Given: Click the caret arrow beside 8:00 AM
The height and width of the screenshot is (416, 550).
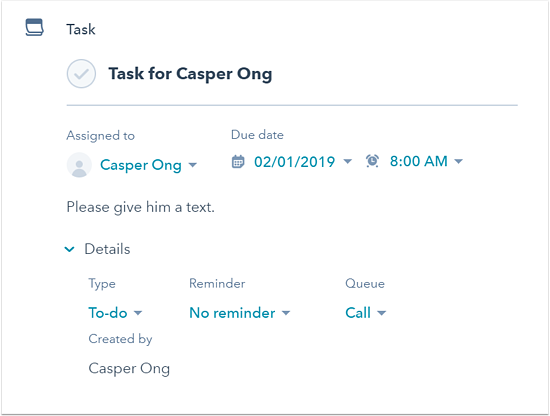Looking at the screenshot, I should (458, 161).
